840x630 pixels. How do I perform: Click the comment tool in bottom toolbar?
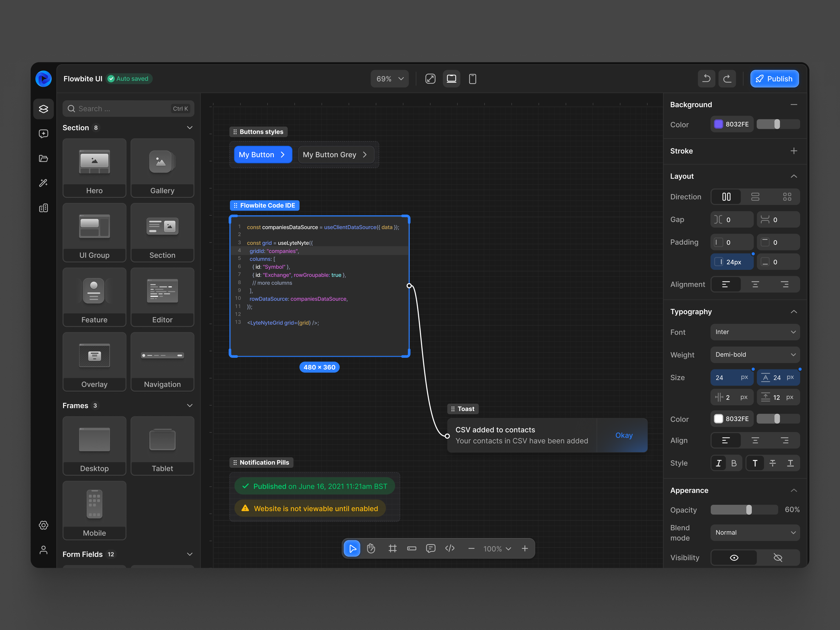tap(431, 548)
